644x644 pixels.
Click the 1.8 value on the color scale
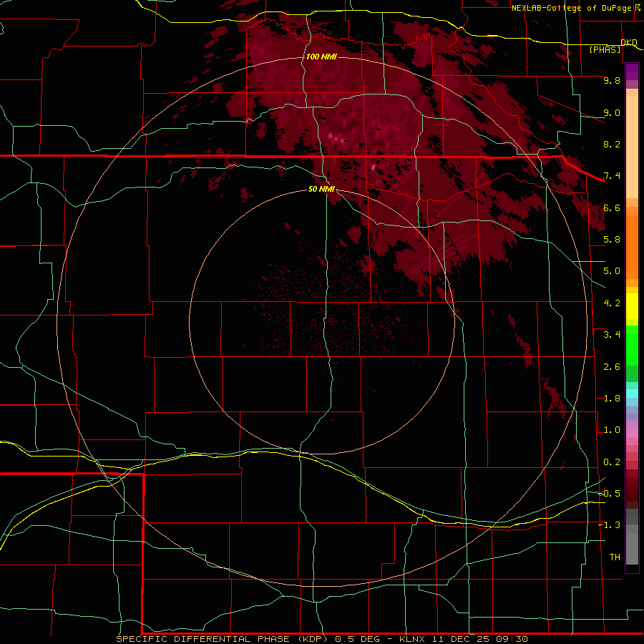click(612, 399)
